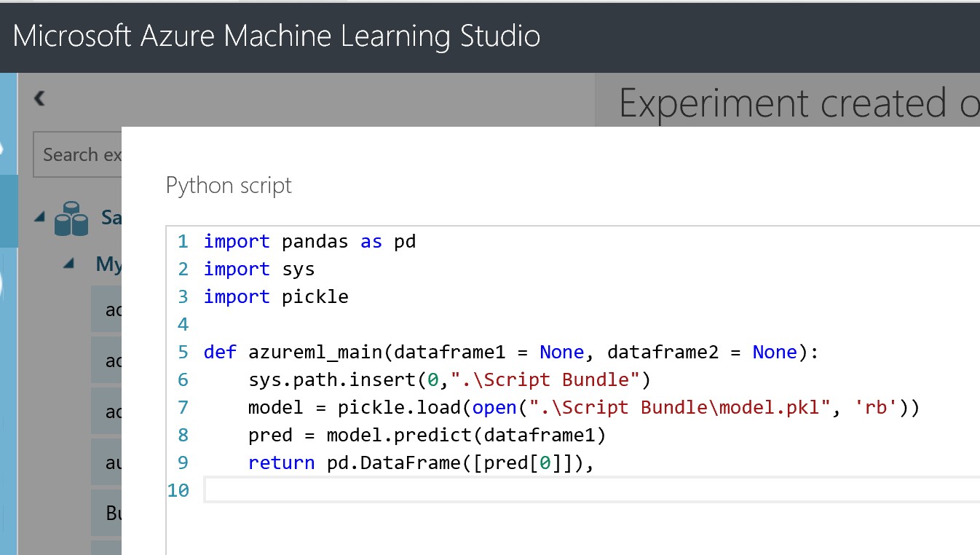The image size is (980, 555).
Task: Click the Saved Datasets cylinder stack icon
Action: [x=71, y=219]
